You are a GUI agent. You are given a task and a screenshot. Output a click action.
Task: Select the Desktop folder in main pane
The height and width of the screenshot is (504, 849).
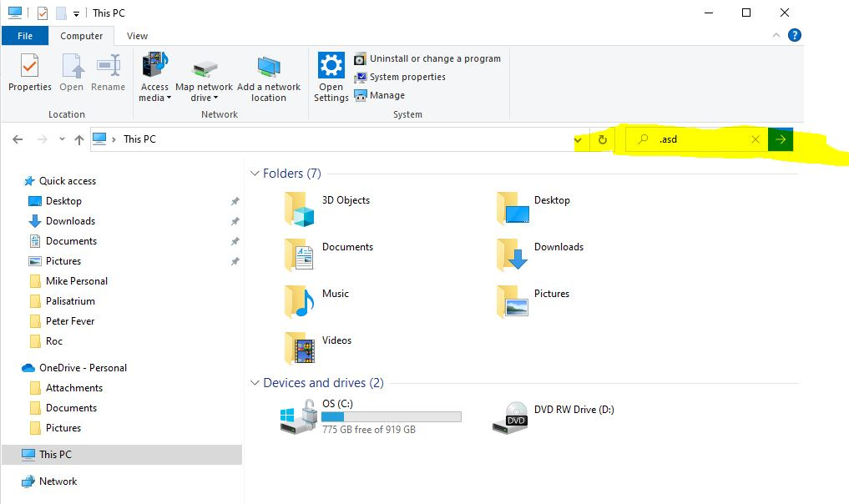[x=533, y=209]
